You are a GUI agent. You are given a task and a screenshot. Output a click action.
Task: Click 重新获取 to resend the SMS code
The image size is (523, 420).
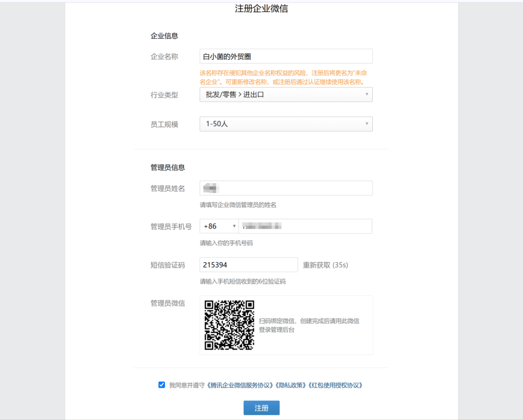(325, 265)
